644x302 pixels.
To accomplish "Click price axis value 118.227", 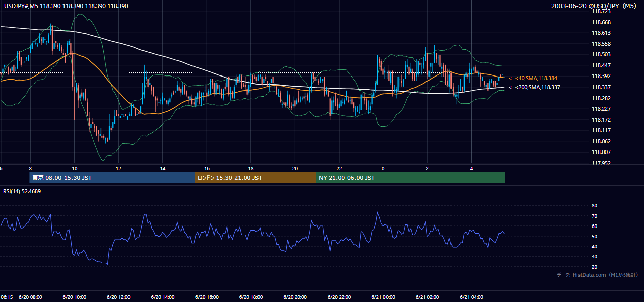I will click(601, 109).
